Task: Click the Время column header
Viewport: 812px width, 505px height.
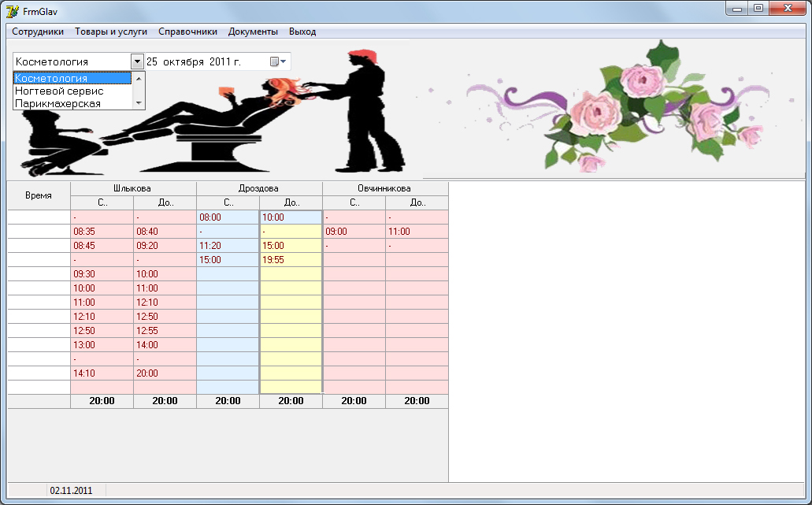Action: [x=39, y=196]
